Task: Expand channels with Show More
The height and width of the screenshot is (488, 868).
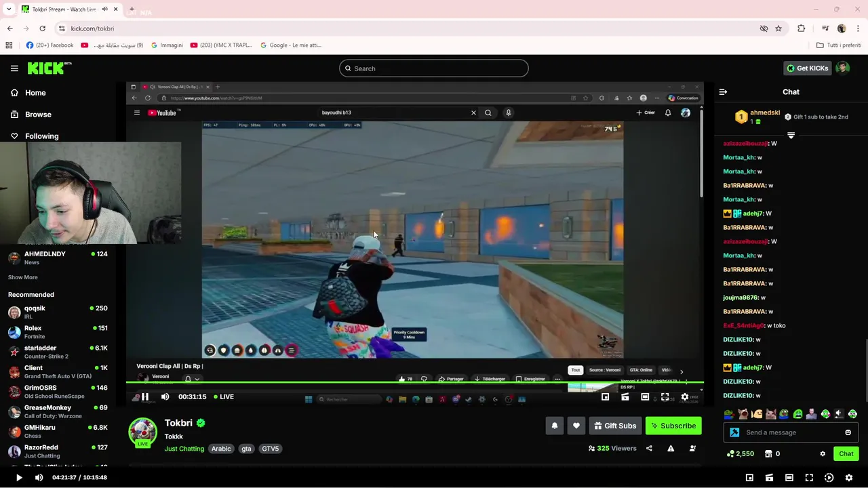Action: tap(23, 277)
